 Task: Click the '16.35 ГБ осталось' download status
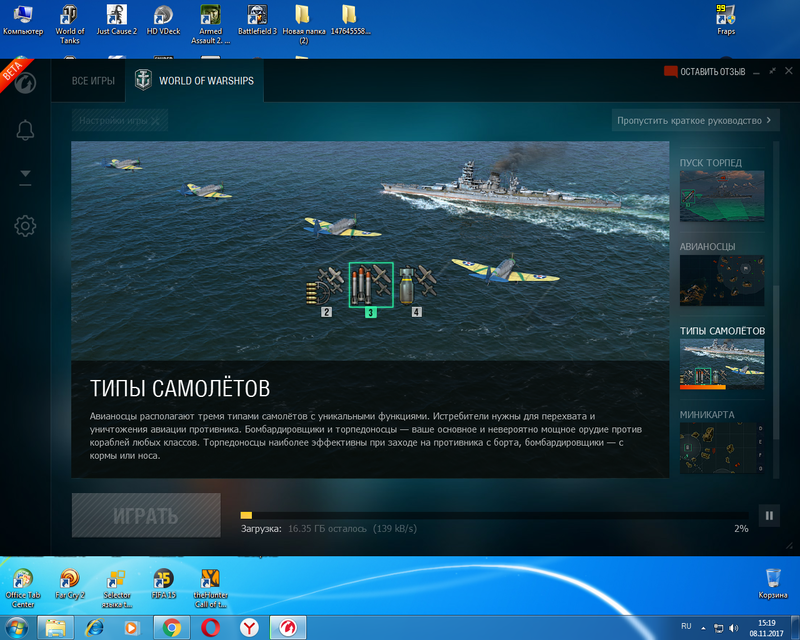tap(327, 529)
